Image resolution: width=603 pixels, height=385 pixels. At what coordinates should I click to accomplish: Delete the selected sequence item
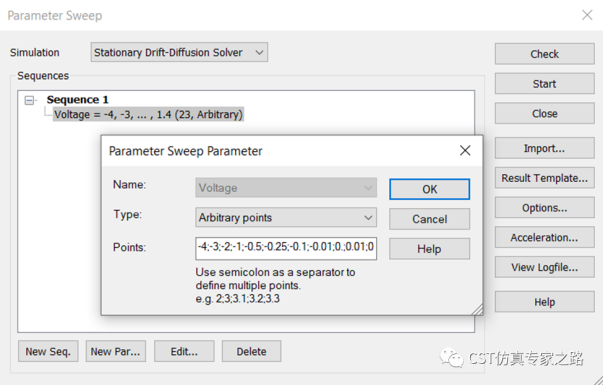coord(252,351)
